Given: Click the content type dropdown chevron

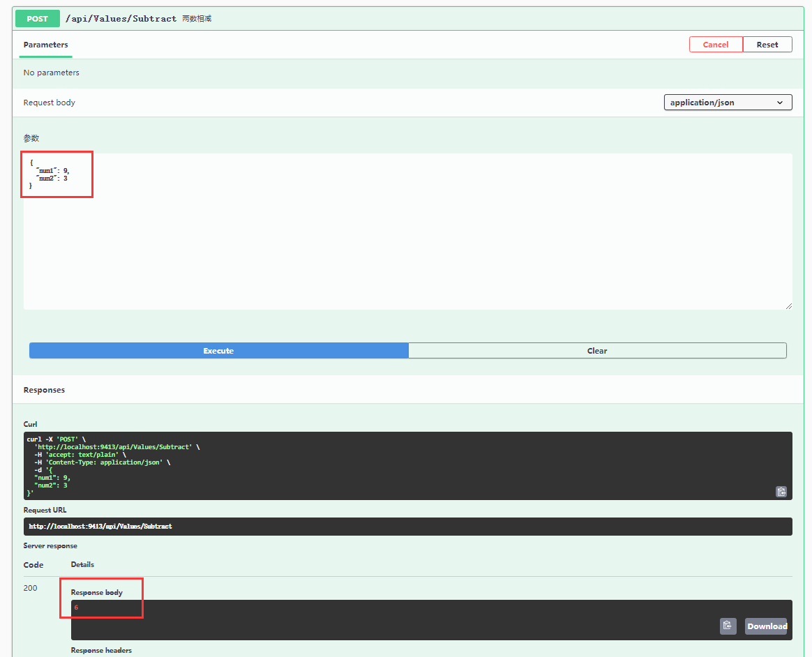Looking at the screenshot, I should pyautogui.click(x=781, y=102).
